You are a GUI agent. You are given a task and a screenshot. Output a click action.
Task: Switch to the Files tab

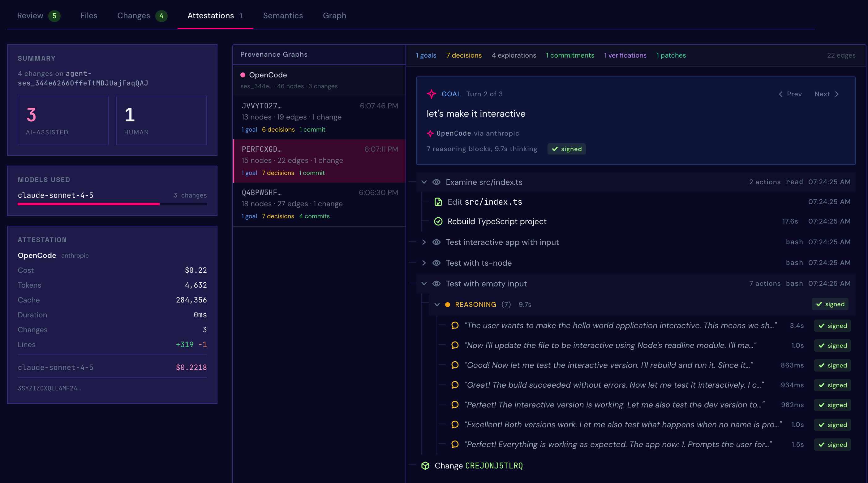[x=89, y=15]
